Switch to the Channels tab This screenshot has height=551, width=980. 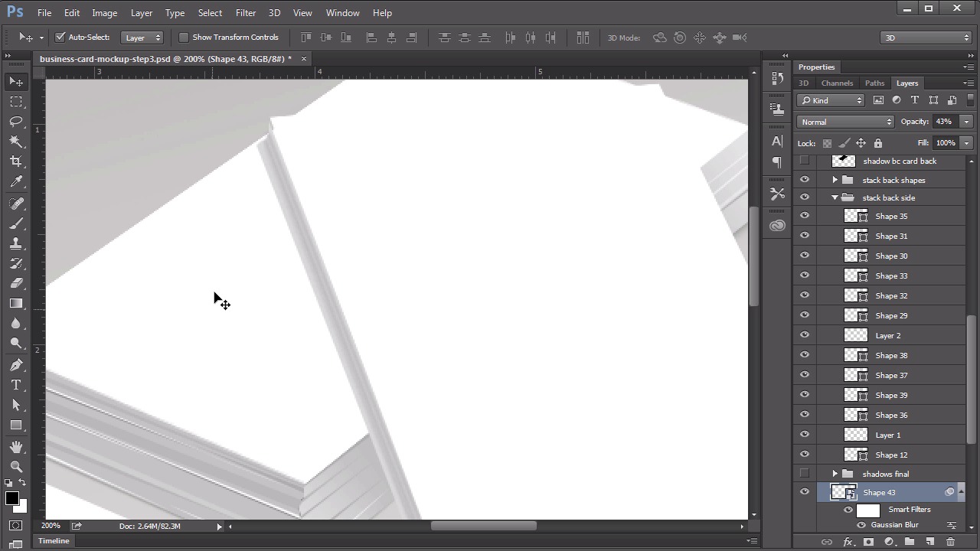tap(837, 83)
